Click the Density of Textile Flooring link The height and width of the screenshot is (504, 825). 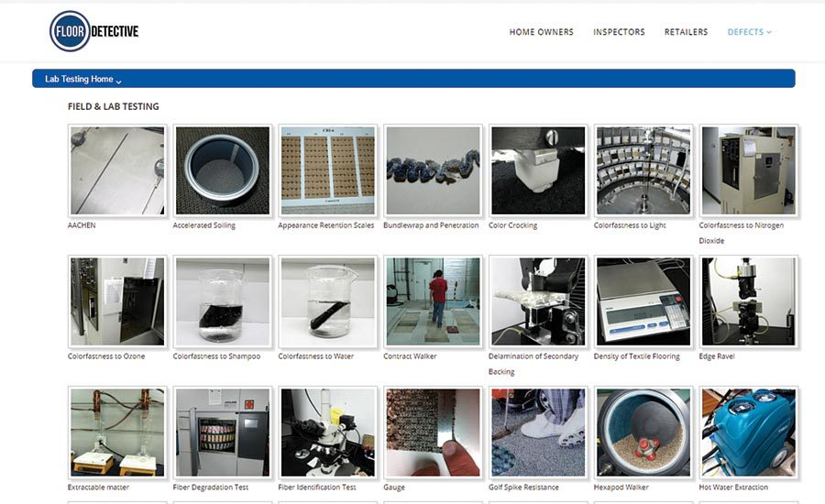coord(637,356)
